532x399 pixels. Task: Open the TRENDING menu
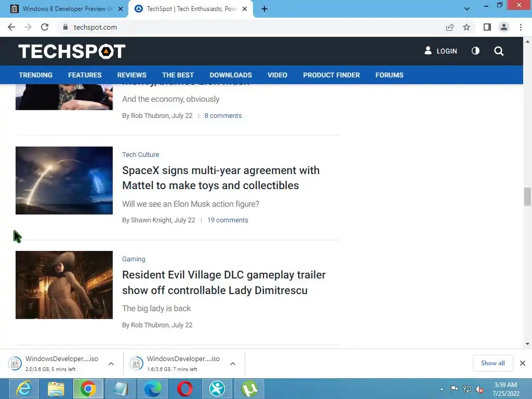pyautogui.click(x=36, y=75)
